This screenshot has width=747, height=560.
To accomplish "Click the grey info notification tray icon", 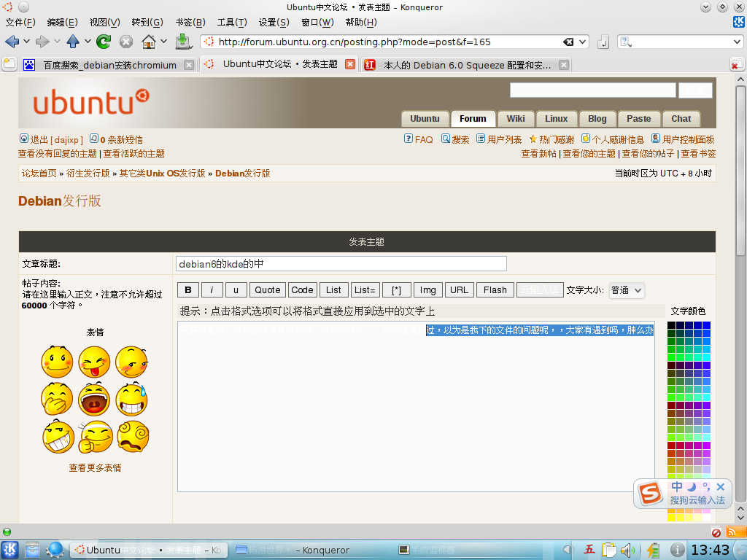I will pos(678,551).
